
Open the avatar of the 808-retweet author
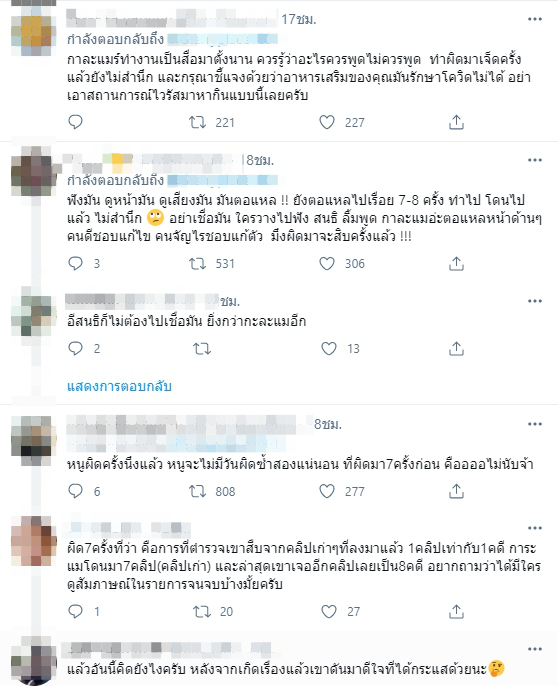tap(34, 438)
